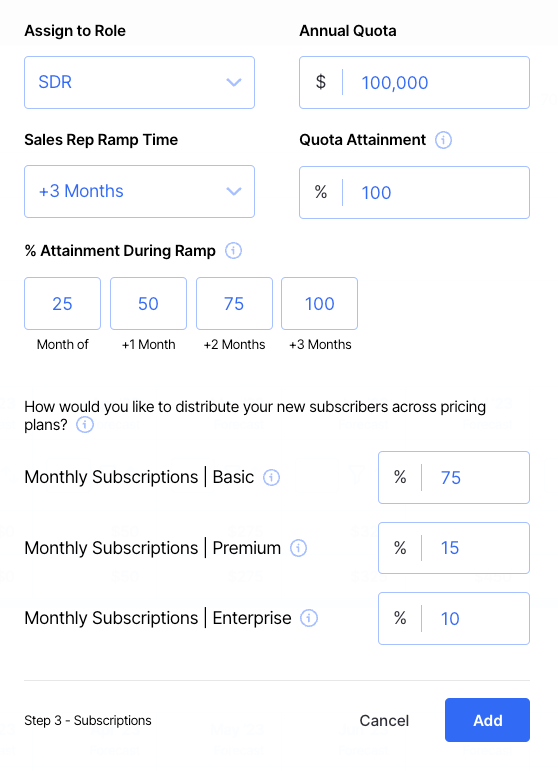Image resolution: width=558 pixels, height=771 pixels.
Task: Click info icon next to Premium subscription
Action: tap(298, 548)
